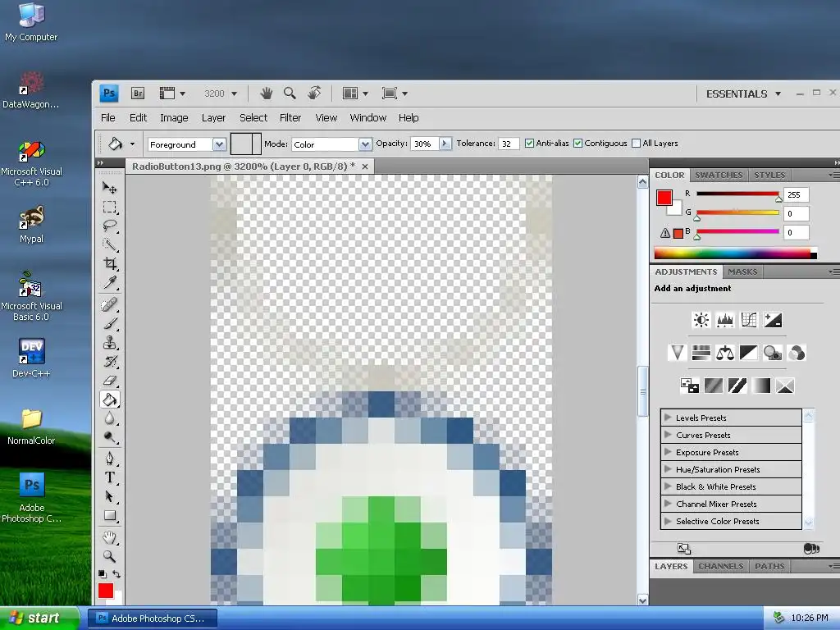Open the ESSENTIALS workspace switcher

[743, 94]
